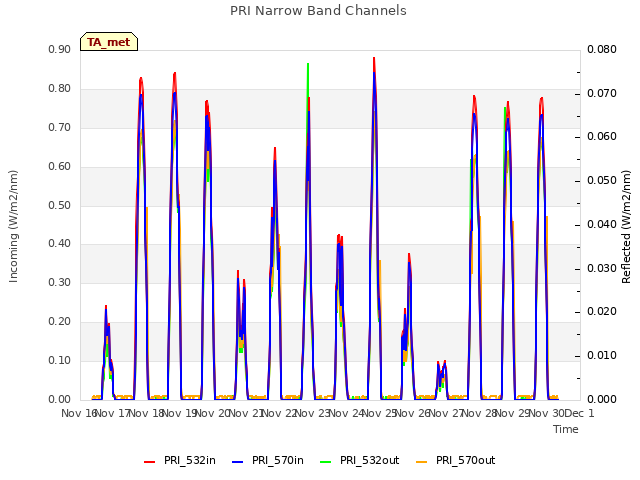Click the 0.40 left axis tick label
This screenshot has height=480, width=640.
coord(60,243)
